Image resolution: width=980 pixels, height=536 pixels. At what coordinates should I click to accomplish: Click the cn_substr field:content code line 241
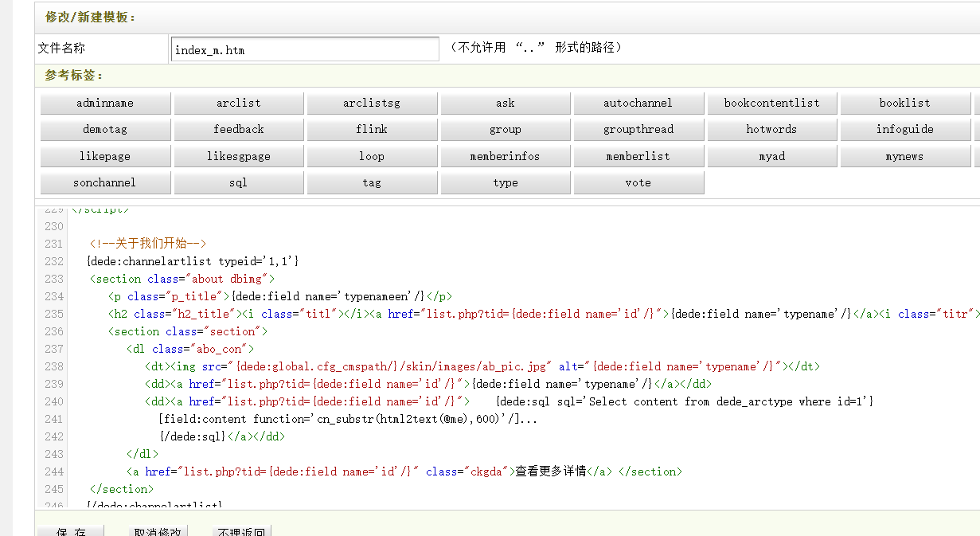(348, 419)
